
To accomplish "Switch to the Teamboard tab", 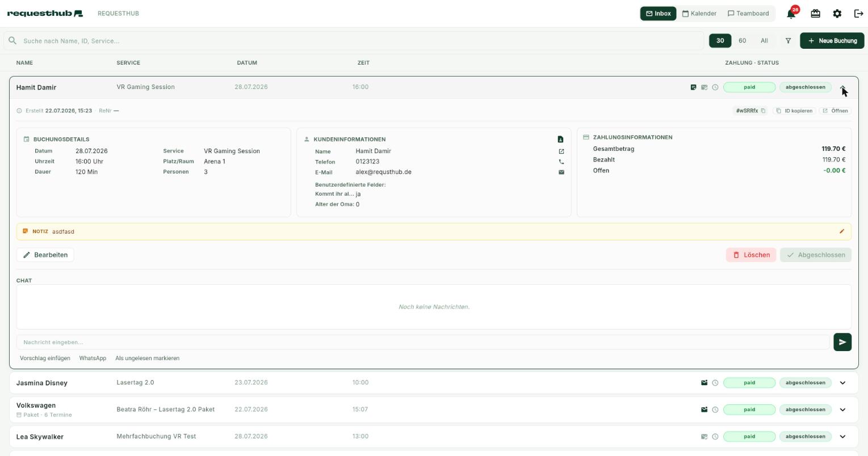I will click(x=748, y=14).
